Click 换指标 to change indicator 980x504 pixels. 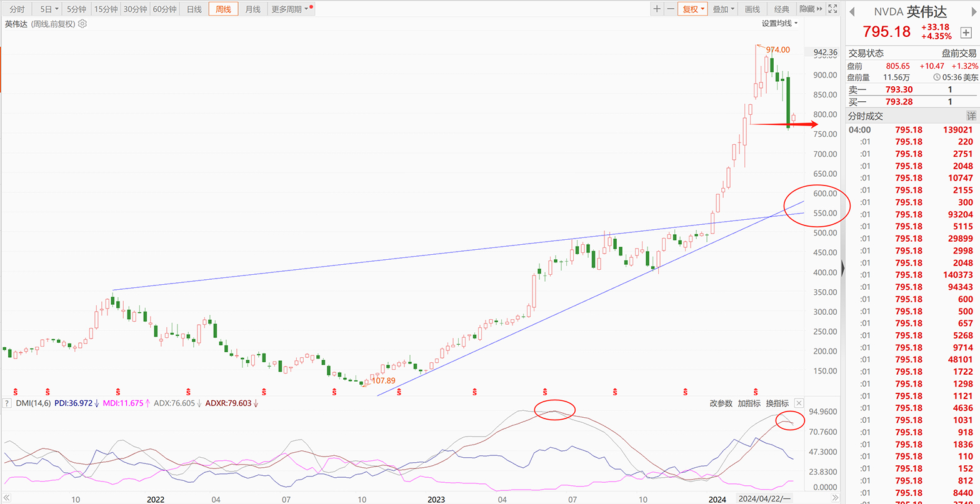(x=777, y=403)
